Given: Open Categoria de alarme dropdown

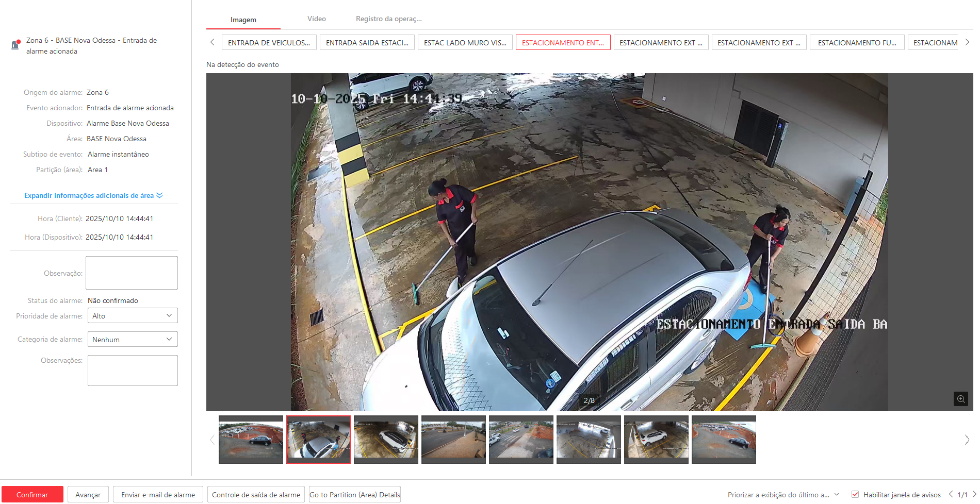Looking at the screenshot, I should [132, 340].
